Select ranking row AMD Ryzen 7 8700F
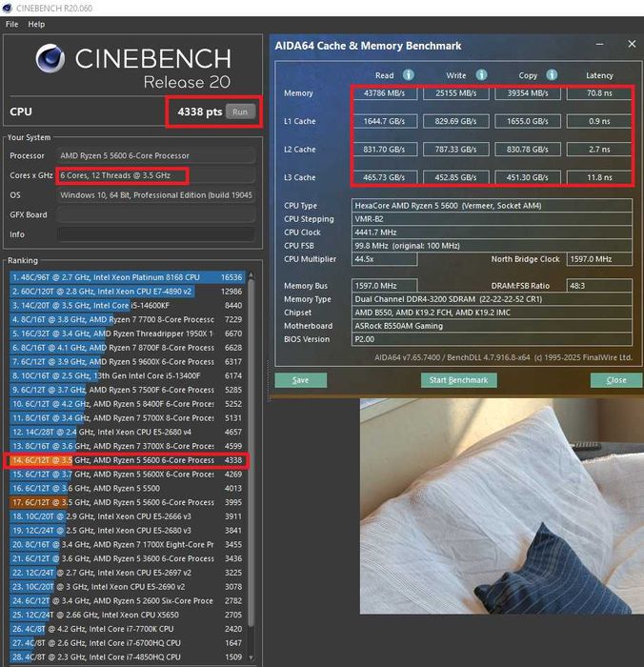This screenshot has height=667, width=644. [127, 348]
